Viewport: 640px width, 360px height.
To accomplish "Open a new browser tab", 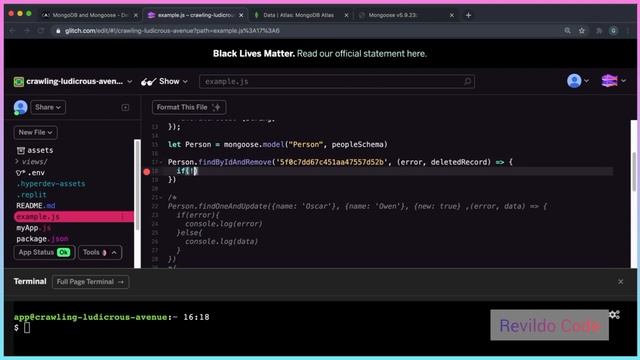I will click(x=469, y=15).
